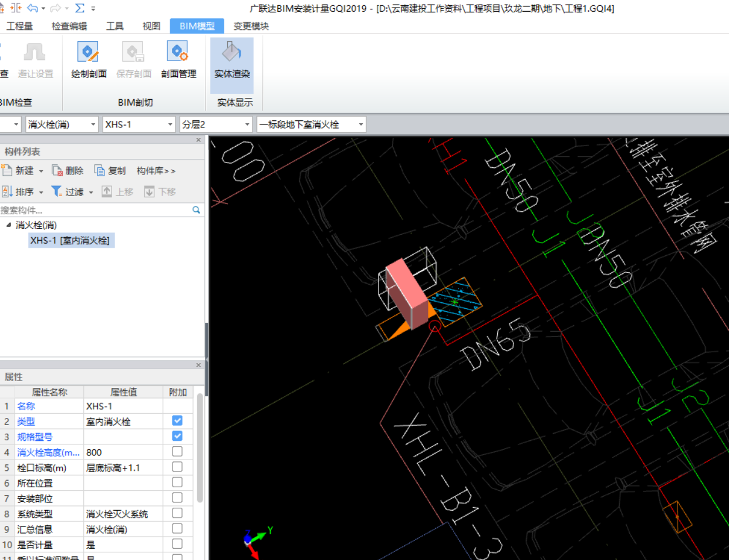Click the 新建 new component icon
Image resolution: width=729 pixels, height=560 pixels.
(7, 170)
